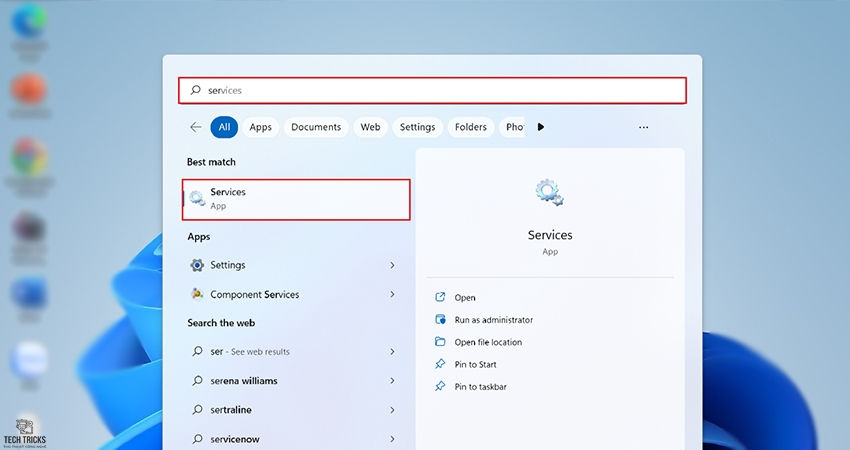The height and width of the screenshot is (450, 850).
Task: Click the pin icon beside Pin to Start
Action: point(440,364)
